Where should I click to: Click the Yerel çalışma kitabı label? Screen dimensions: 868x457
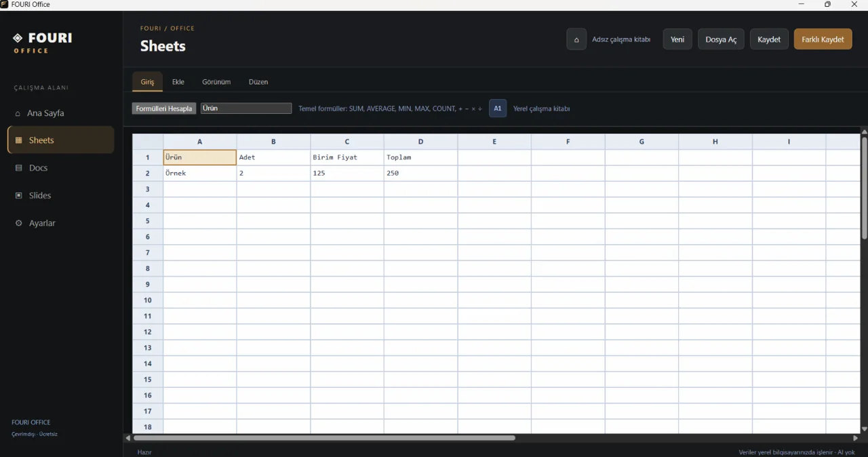pos(541,108)
